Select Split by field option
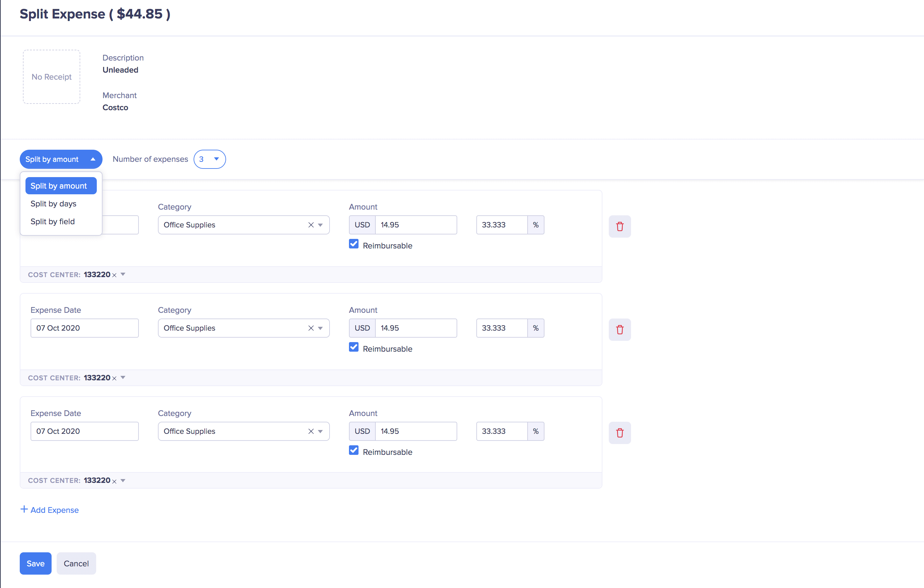 pyautogui.click(x=53, y=221)
